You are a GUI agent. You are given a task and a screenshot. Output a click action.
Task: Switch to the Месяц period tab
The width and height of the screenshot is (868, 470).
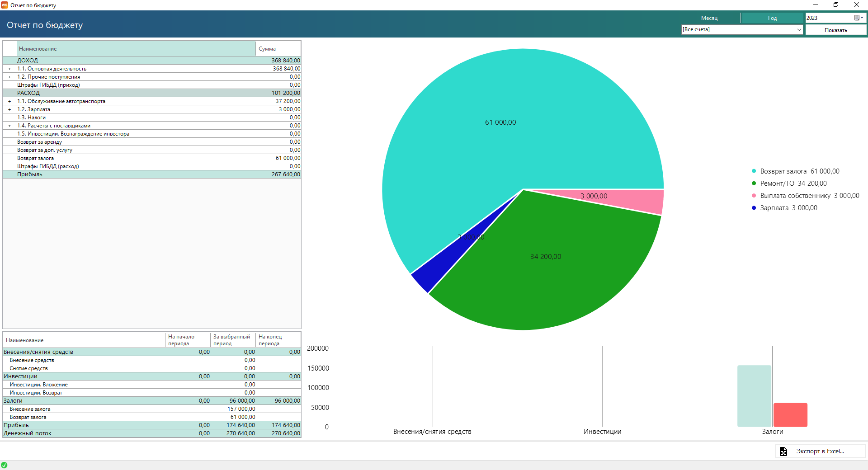pyautogui.click(x=709, y=18)
